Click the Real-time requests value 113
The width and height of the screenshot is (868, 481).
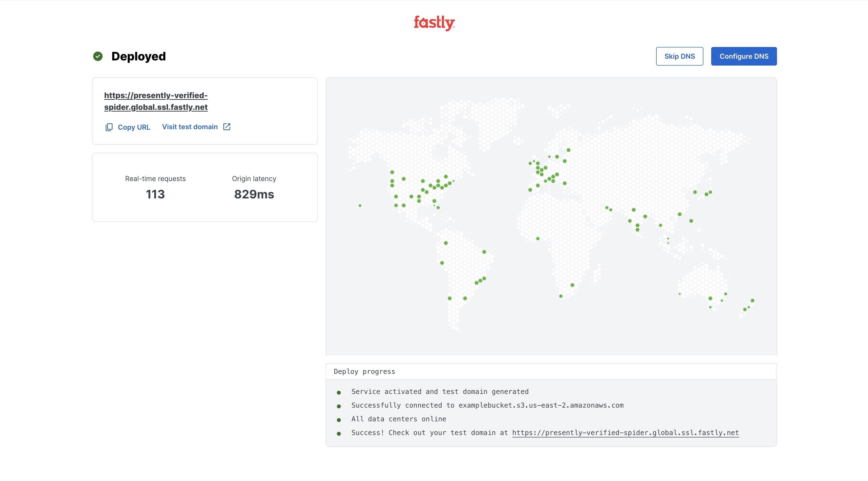coord(155,194)
